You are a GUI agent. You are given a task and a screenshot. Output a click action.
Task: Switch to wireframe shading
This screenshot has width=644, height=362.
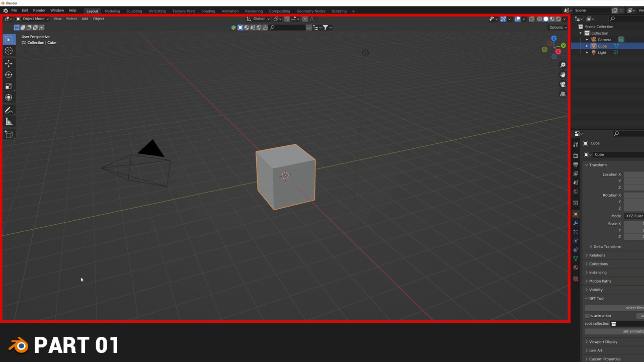[540, 19]
